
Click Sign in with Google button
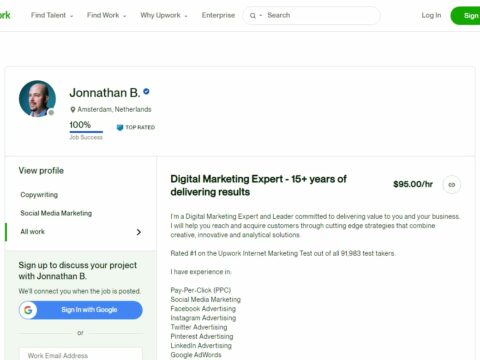tap(81, 310)
